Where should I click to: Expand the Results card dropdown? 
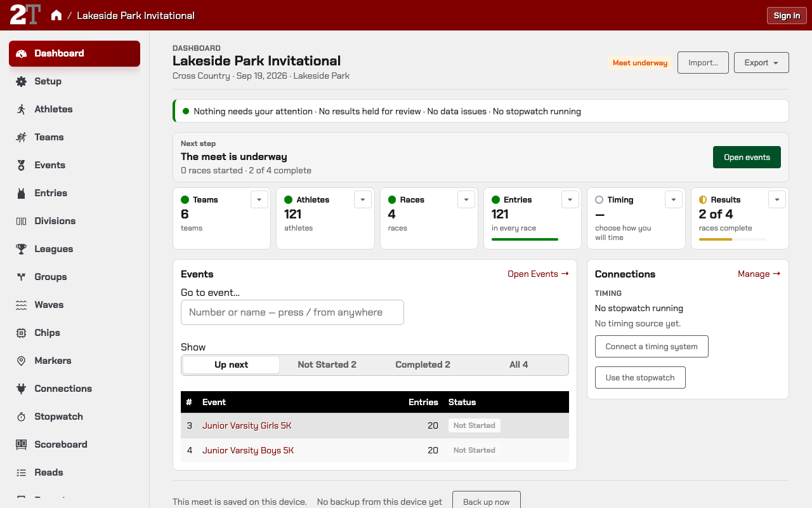pos(777,199)
